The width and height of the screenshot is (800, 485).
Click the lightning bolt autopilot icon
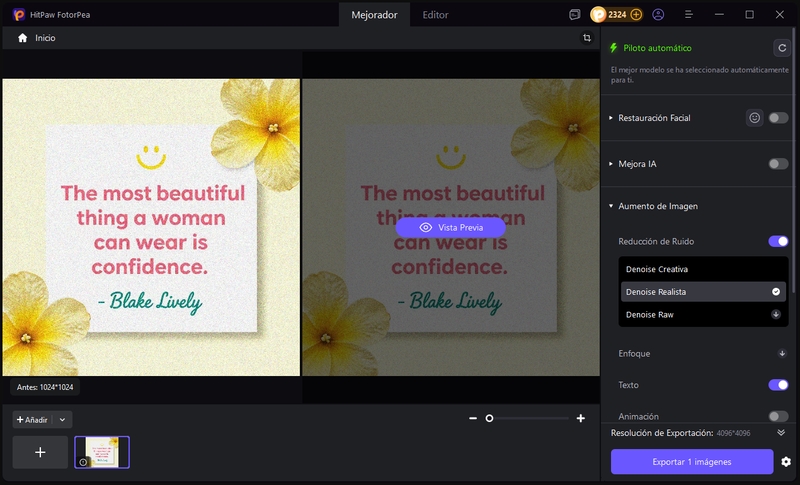614,48
